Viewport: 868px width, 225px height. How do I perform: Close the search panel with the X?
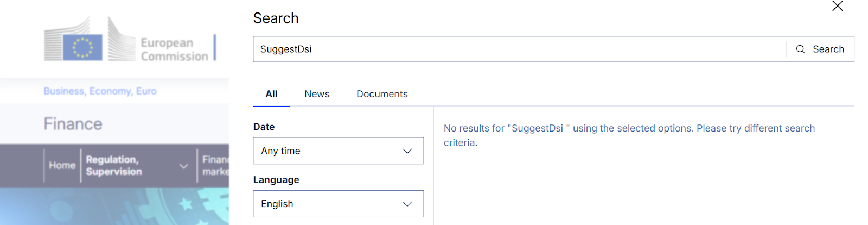[838, 6]
